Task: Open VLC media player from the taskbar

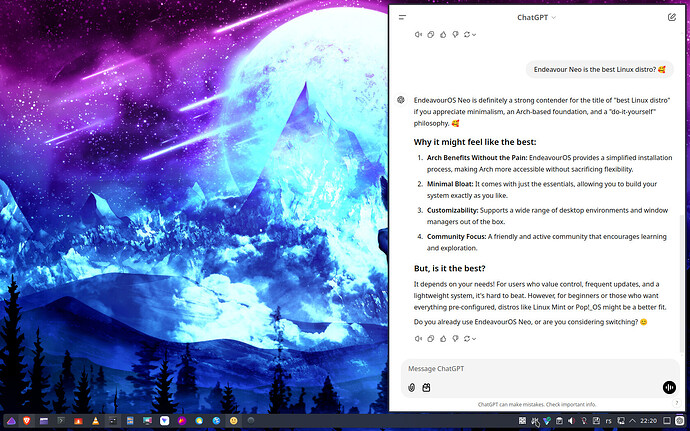Action: pos(95,421)
